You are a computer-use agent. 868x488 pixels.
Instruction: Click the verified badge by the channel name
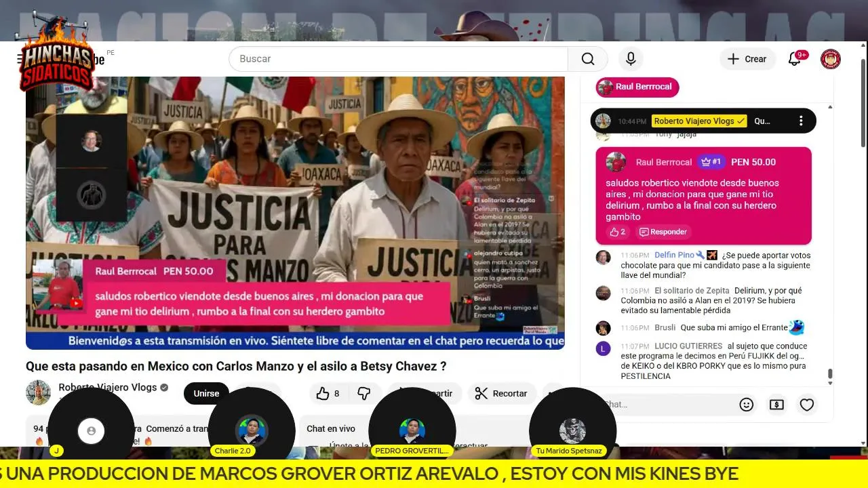(163, 388)
